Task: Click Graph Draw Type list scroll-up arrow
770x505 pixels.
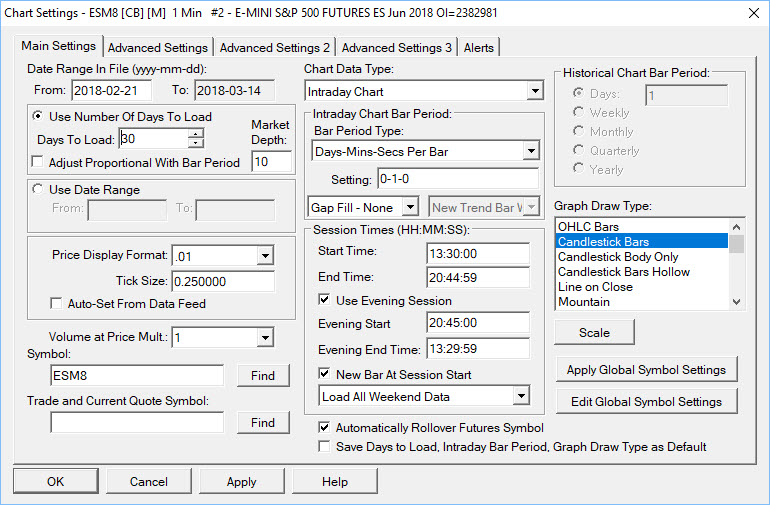Action: click(736, 226)
